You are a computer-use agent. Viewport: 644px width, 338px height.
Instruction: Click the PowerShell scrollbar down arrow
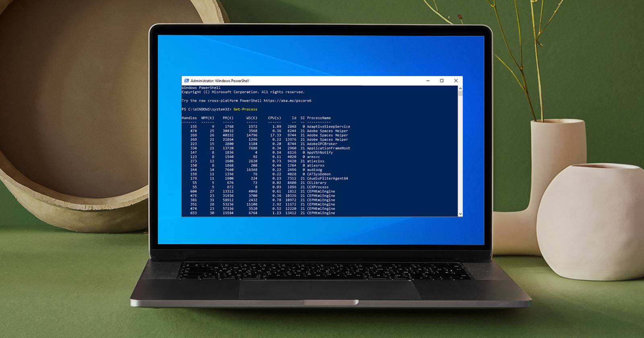[460, 214]
